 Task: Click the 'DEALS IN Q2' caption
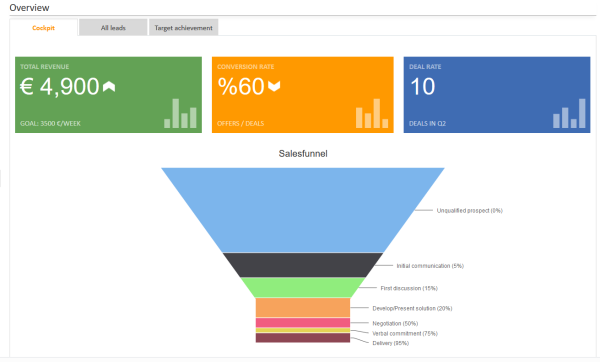[427, 124]
